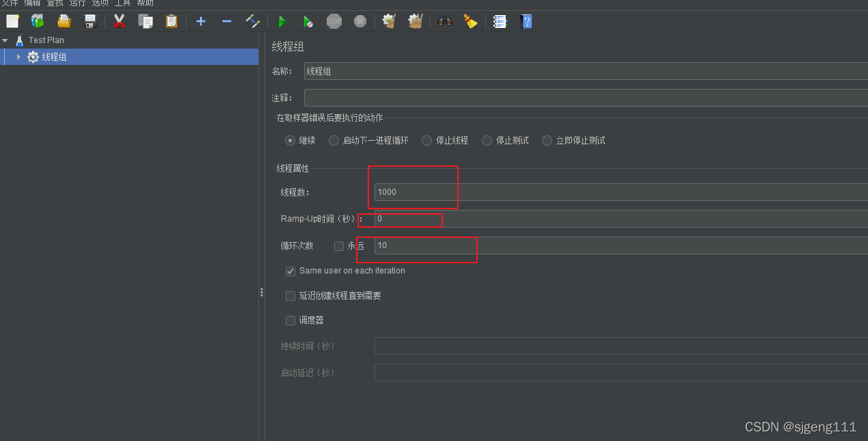Click the panel splitter handle dots
The width and height of the screenshot is (868, 441).
coord(262,293)
